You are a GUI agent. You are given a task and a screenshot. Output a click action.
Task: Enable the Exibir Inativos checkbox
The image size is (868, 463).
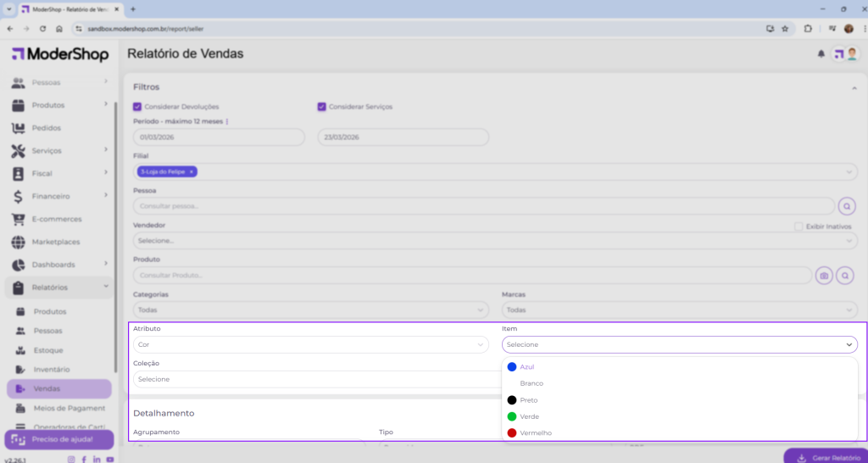point(798,226)
